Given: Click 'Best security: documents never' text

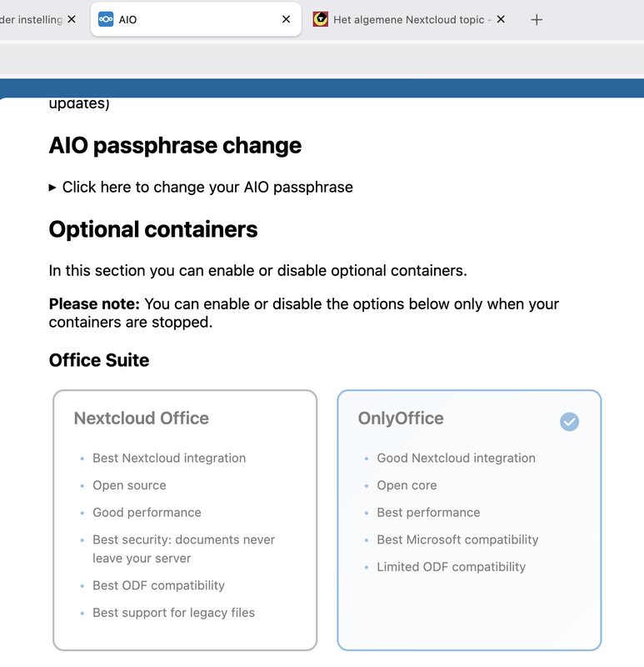Looking at the screenshot, I should 183,539.
